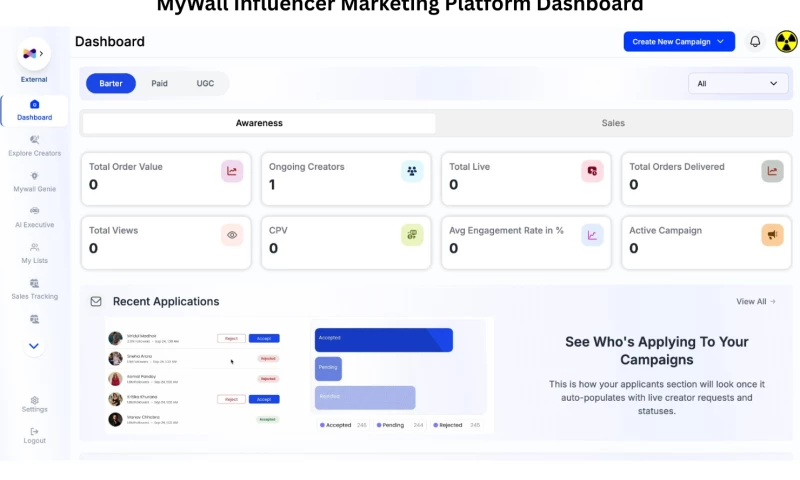Click External label under logo
This screenshot has width=800, height=480.
click(34, 79)
